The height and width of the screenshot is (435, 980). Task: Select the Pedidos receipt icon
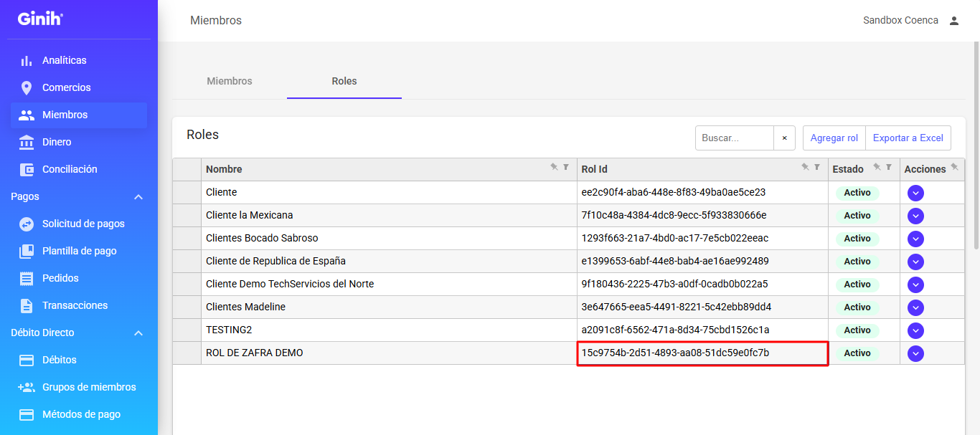27,278
